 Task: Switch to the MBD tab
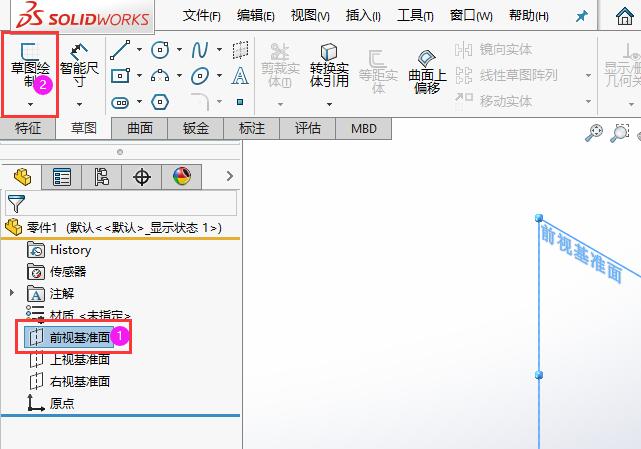click(363, 128)
